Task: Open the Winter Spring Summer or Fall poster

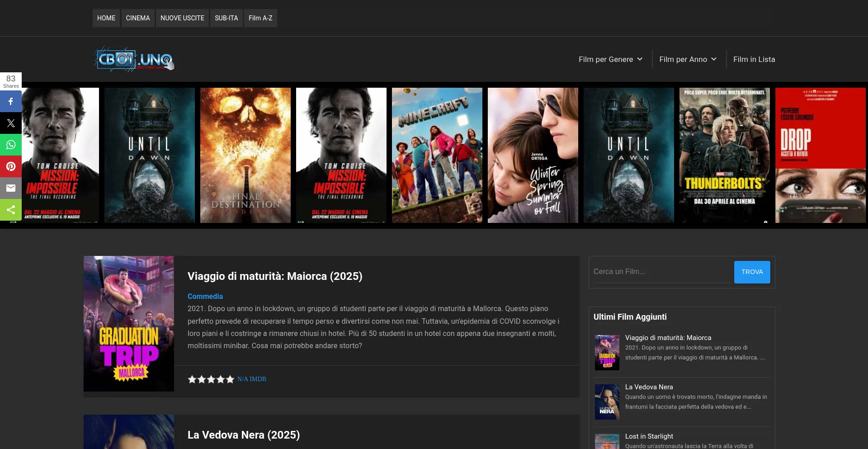Action: pyautogui.click(x=533, y=155)
